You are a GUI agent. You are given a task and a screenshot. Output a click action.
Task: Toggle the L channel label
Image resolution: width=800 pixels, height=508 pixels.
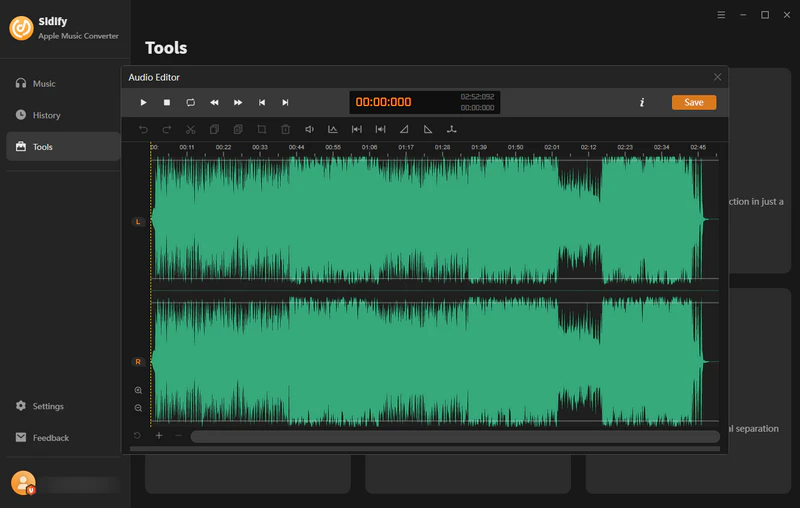tap(138, 222)
